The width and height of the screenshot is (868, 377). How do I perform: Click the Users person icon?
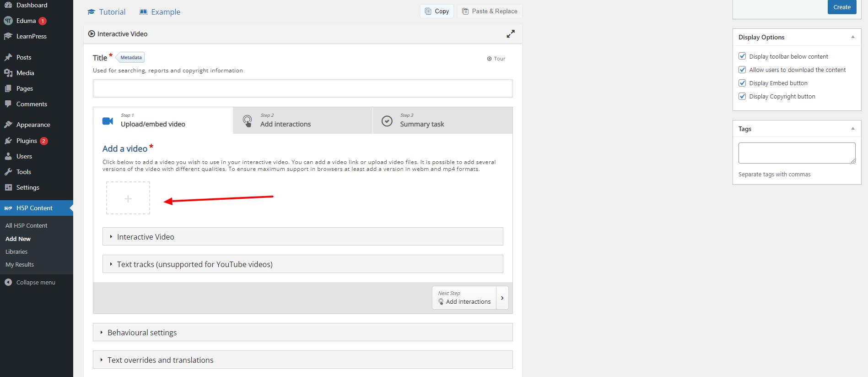pos(8,156)
